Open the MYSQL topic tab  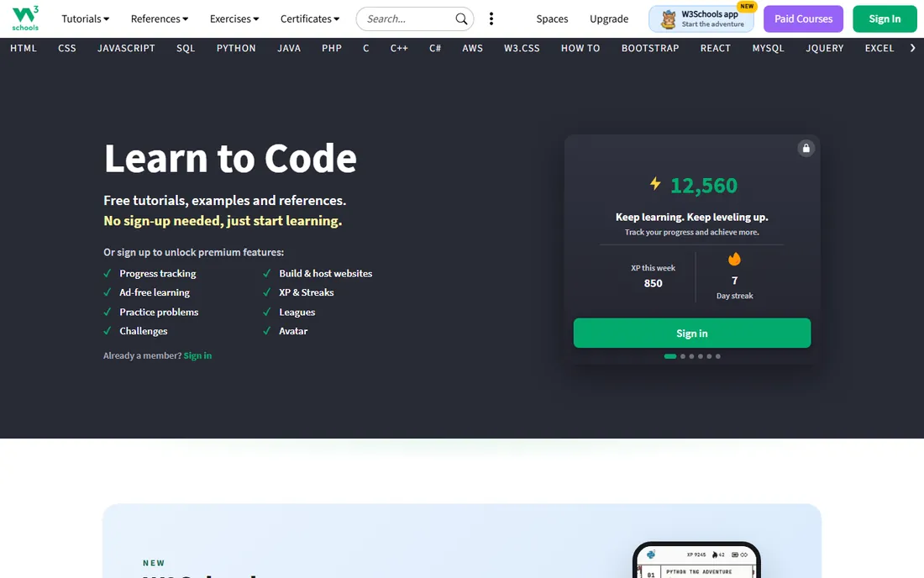coord(768,49)
